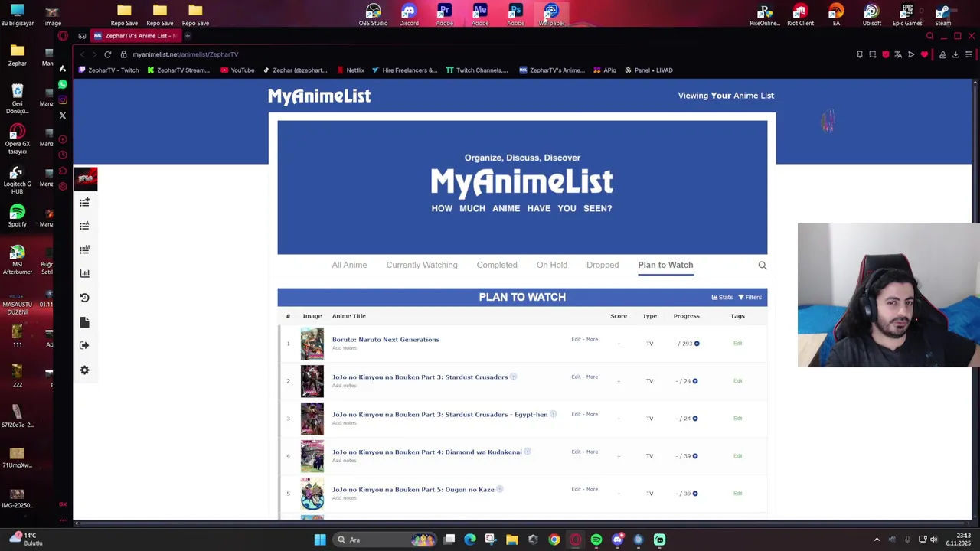Click the MyAnimeList logo in header
Screen dimensions: 980x551
tap(319, 96)
